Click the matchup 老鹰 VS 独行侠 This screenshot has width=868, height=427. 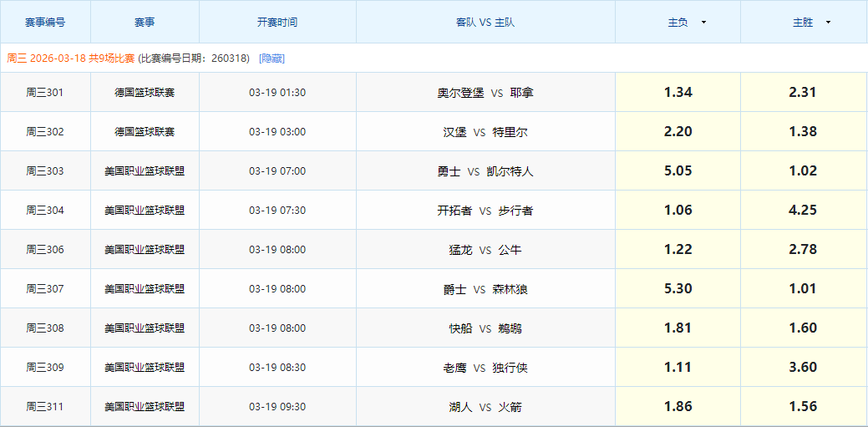click(x=485, y=368)
